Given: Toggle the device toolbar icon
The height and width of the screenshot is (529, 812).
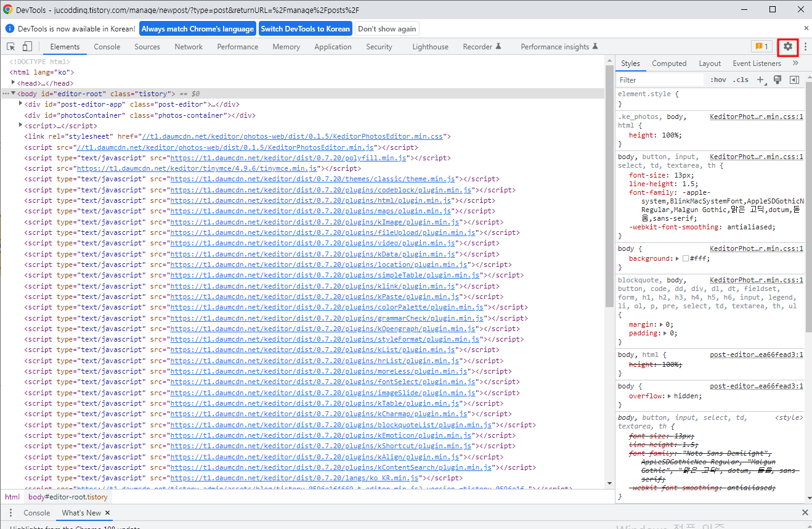Looking at the screenshot, I should pos(27,47).
